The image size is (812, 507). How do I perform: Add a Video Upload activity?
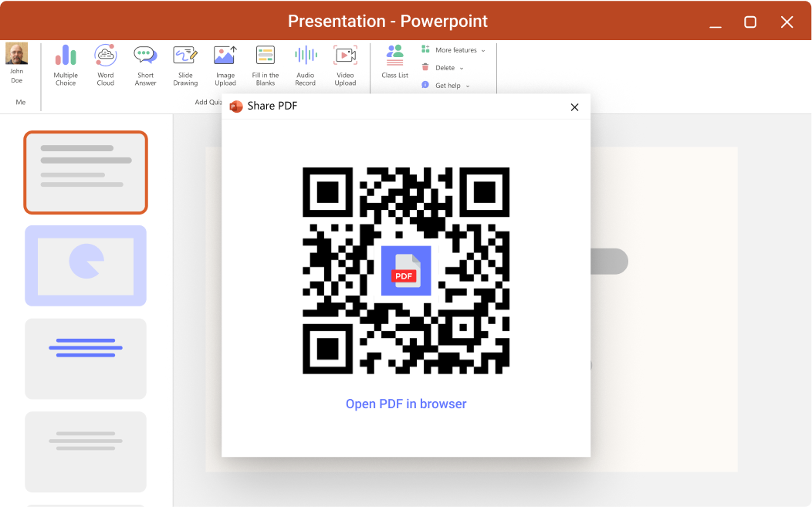click(x=346, y=66)
